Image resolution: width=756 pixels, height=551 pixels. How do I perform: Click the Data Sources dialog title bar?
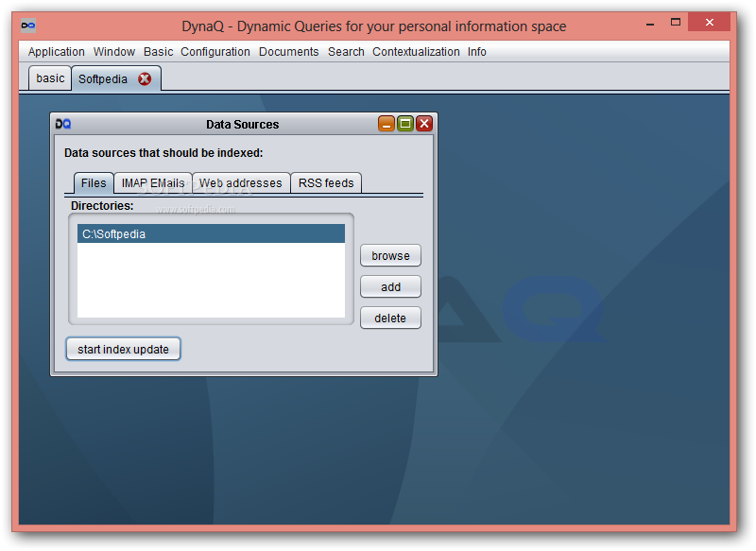(x=243, y=125)
